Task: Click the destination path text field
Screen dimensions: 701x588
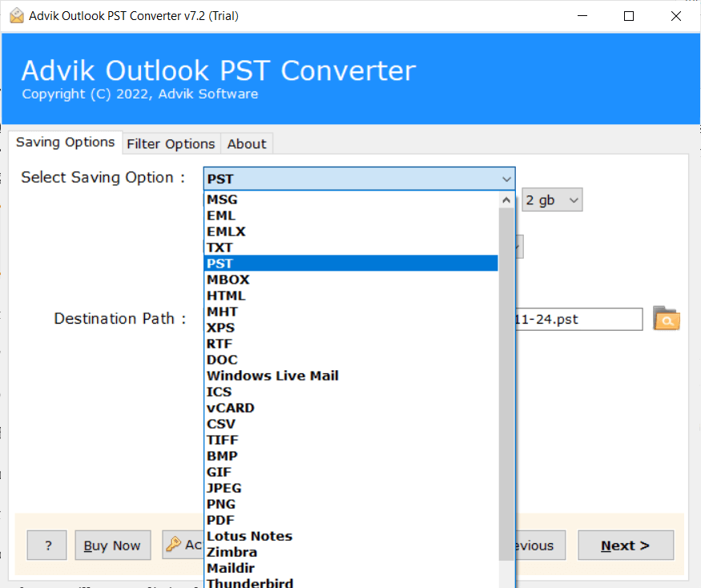Action: (578, 320)
